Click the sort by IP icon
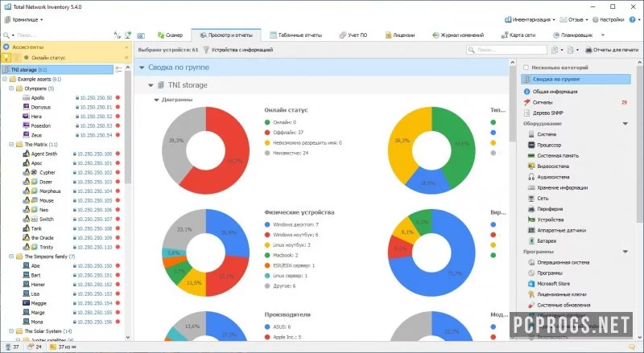Screen dimensions: 644x353 117,35
